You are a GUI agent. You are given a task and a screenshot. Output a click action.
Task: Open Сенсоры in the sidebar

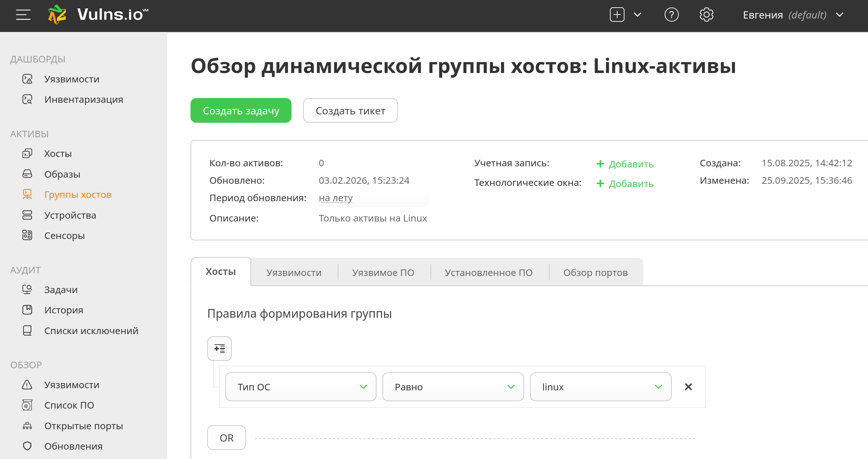click(x=64, y=236)
